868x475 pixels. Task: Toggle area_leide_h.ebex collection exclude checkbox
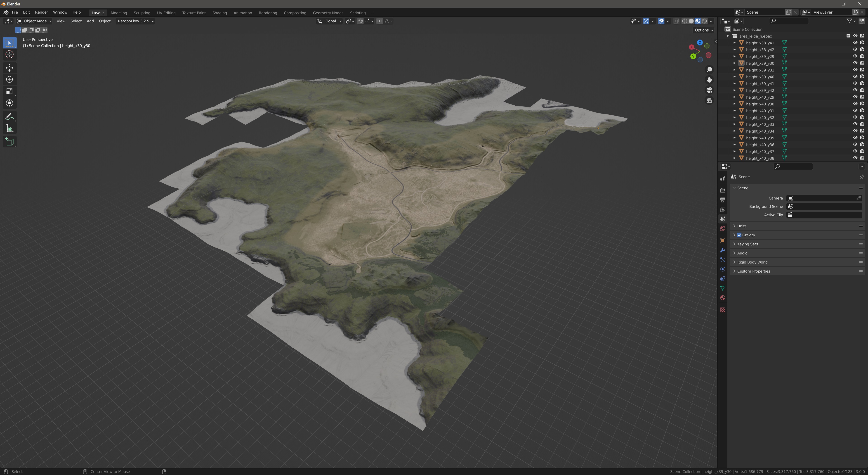click(848, 36)
